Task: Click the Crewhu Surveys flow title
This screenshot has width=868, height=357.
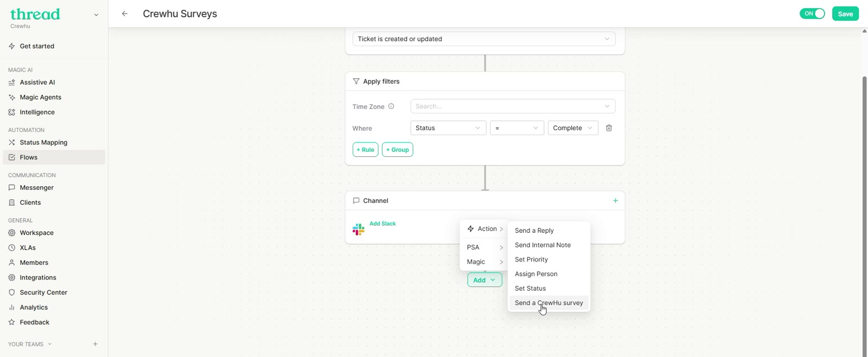Action: 180,14
